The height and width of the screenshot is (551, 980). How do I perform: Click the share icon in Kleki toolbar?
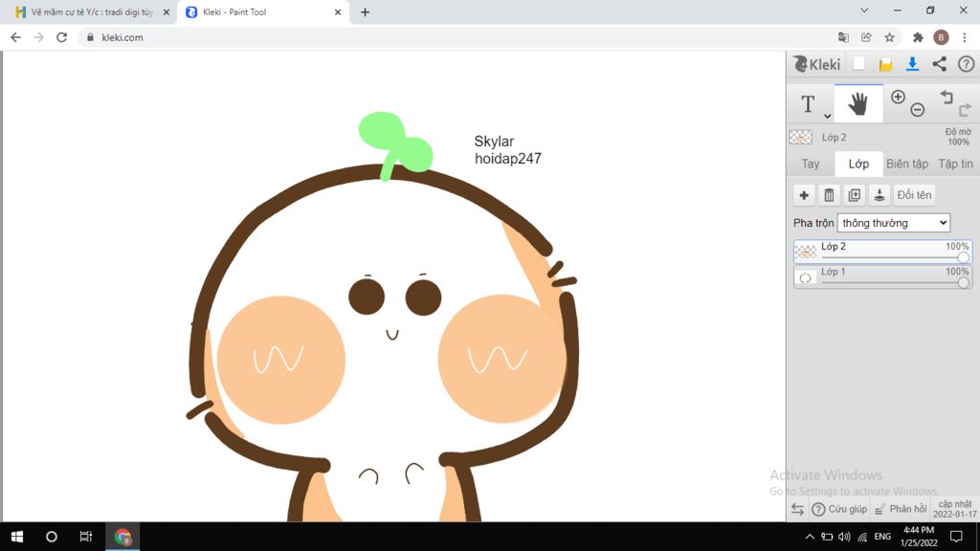coord(940,64)
